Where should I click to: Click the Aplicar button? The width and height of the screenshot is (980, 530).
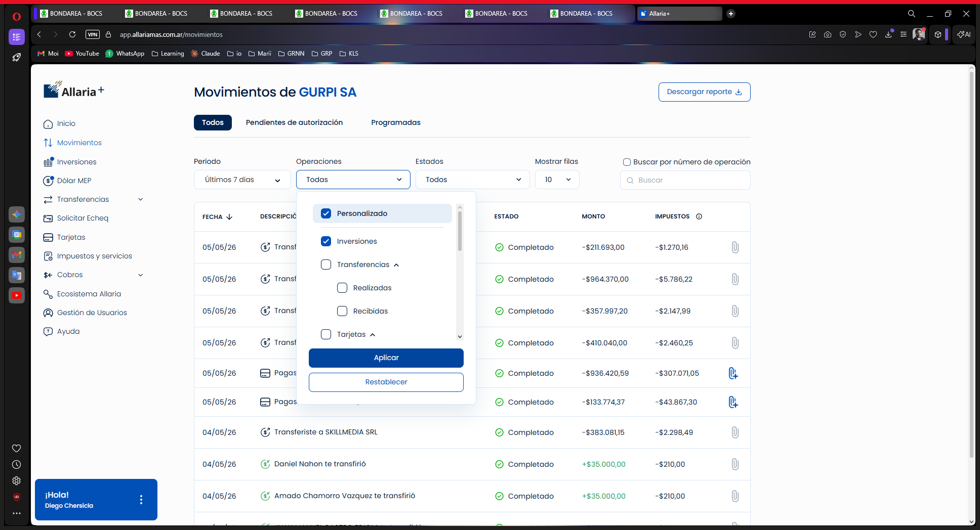pyautogui.click(x=386, y=358)
